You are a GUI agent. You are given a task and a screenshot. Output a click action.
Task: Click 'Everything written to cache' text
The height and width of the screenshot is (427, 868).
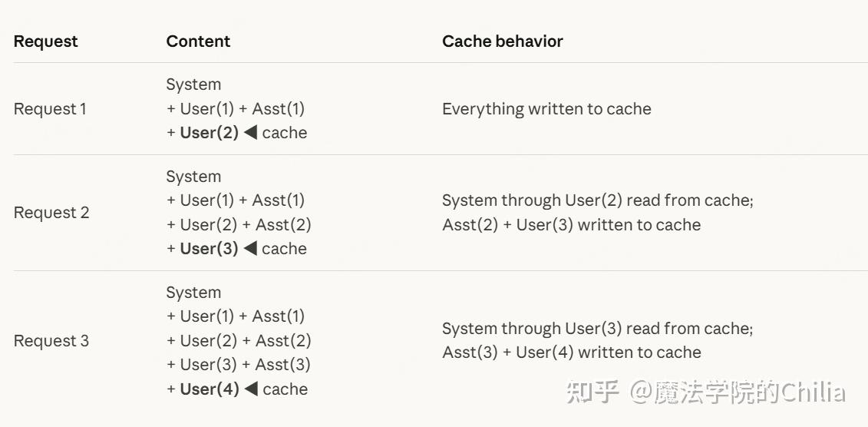tap(546, 109)
